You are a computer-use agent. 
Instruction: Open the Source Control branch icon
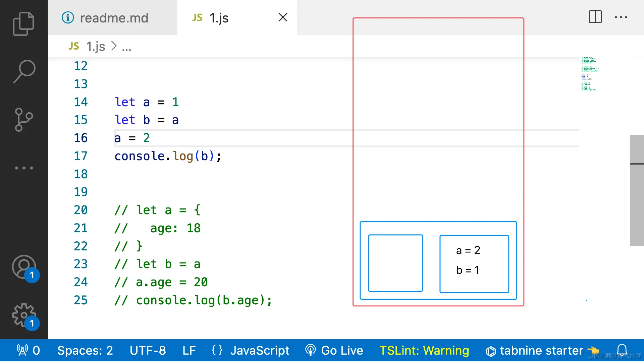24,120
